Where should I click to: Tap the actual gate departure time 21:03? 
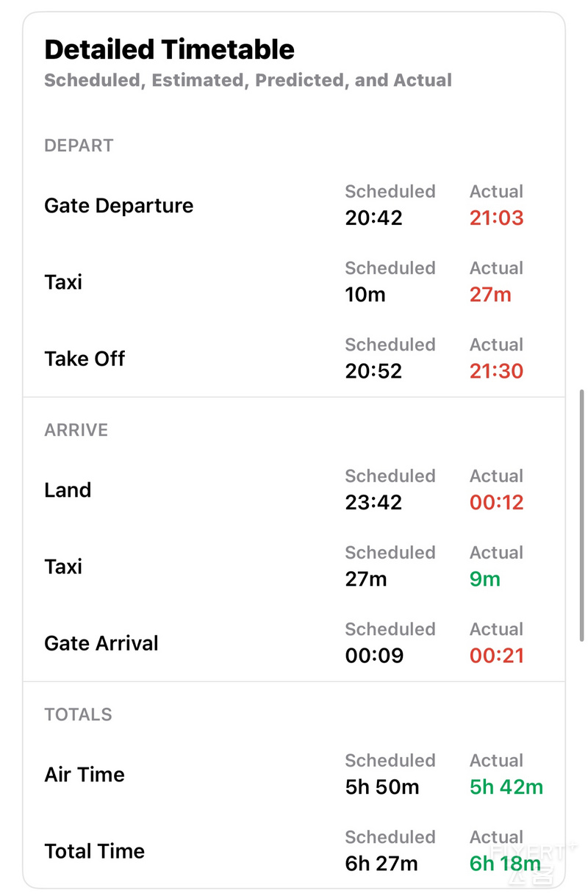click(x=497, y=218)
